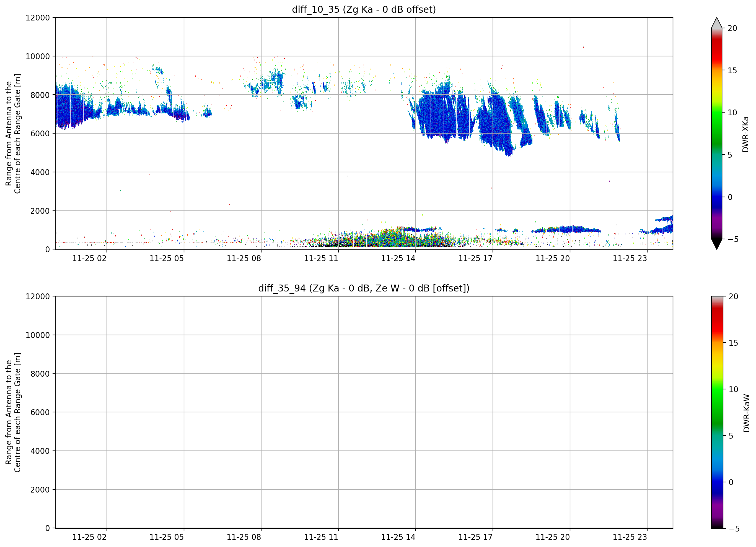Screen dimensions: 756x547
Task: Click the '8000' y tick of the diff_35_94 plot
Action: (x=40, y=374)
